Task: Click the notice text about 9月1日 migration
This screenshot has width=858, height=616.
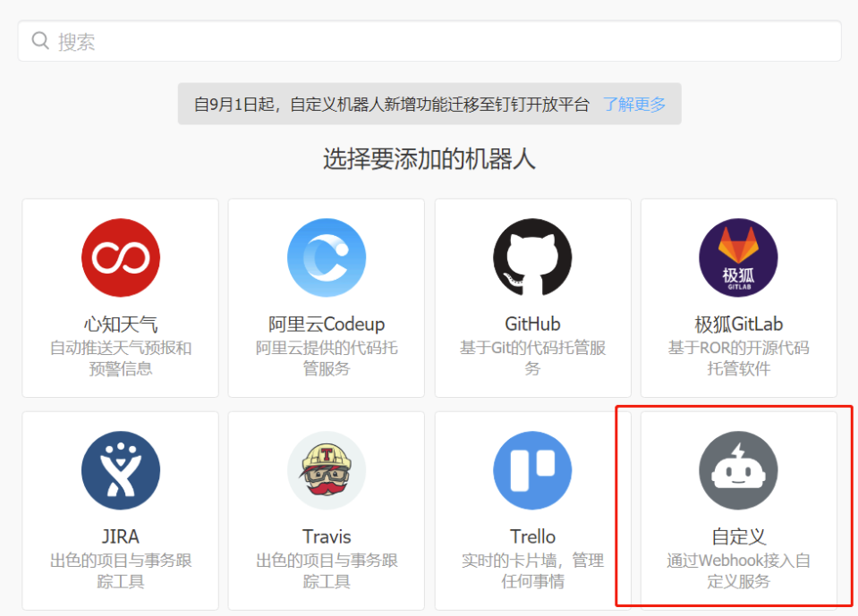Action: [x=391, y=104]
